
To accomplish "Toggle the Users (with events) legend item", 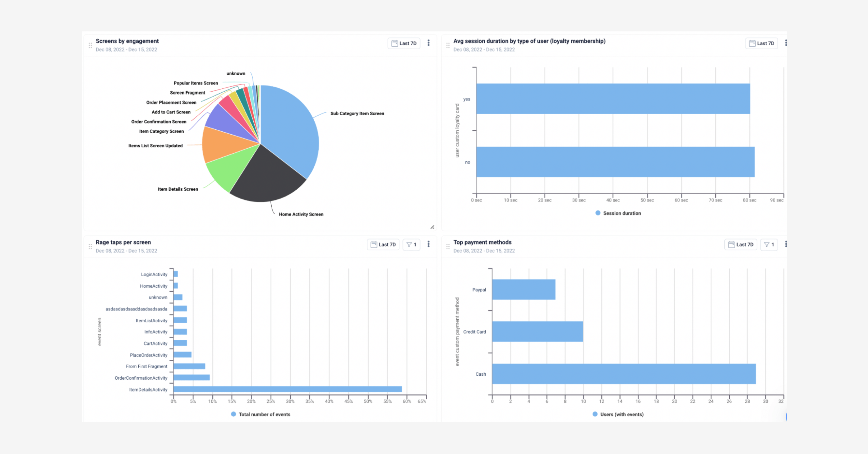I will point(618,414).
